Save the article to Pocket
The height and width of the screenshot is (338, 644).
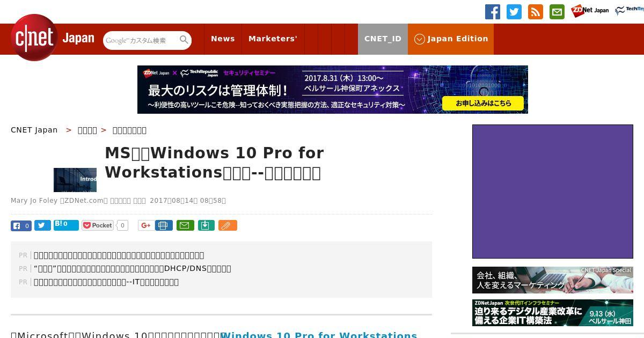(x=98, y=226)
